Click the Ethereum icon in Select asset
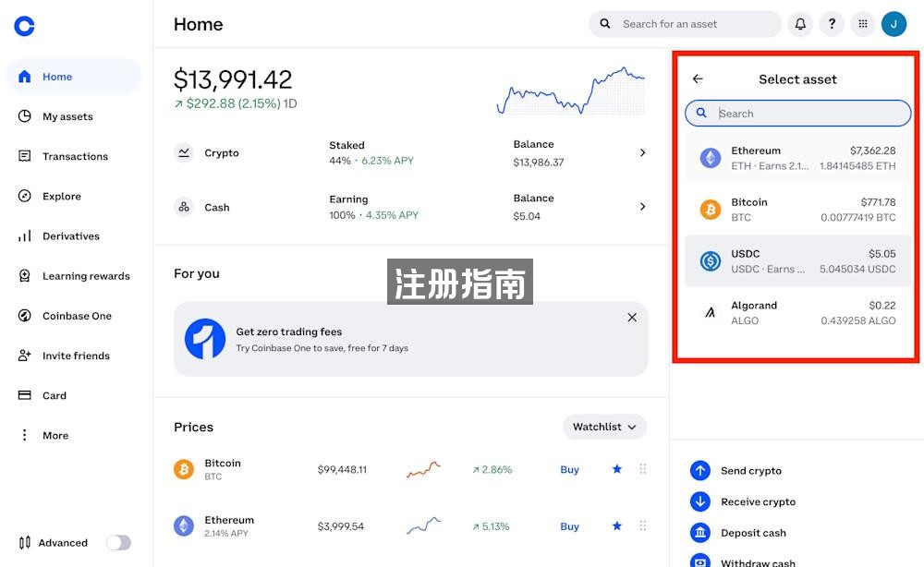 pyautogui.click(x=710, y=158)
